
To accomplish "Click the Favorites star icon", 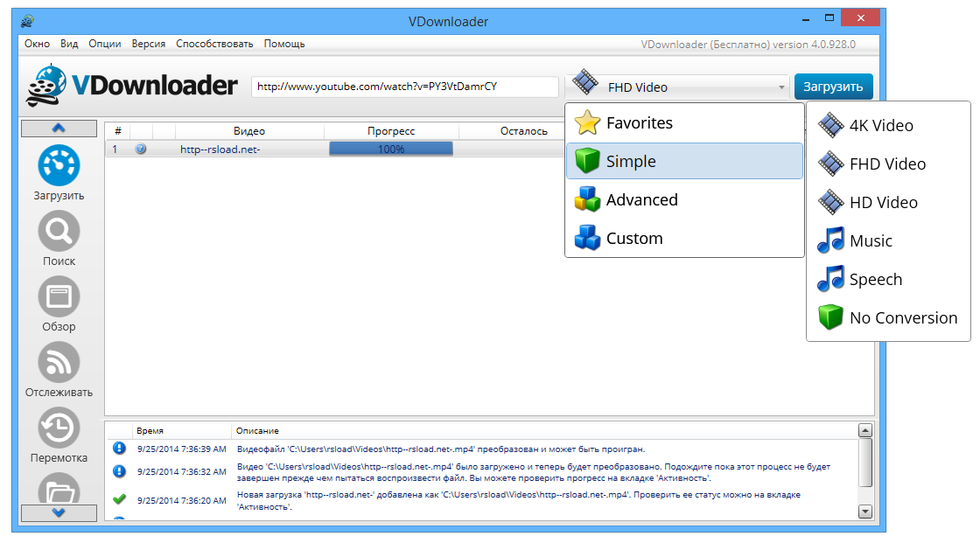I will pyautogui.click(x=587, y=122).
